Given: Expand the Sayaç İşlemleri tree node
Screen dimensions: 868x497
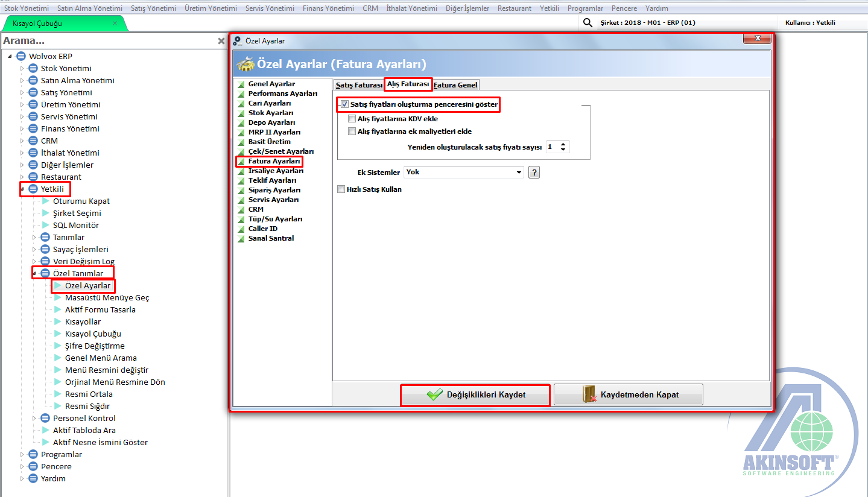Looking at the screenshot, I should point(34,249).
